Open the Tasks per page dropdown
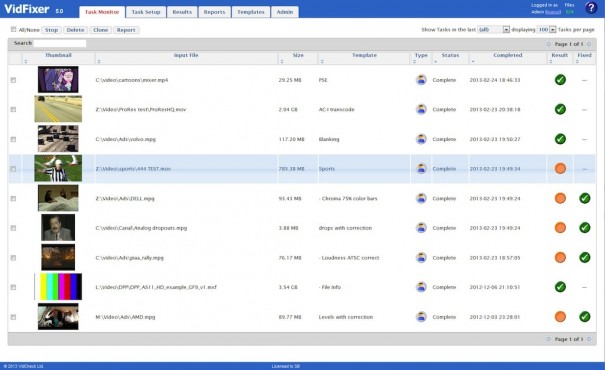This screenshot has width=605, height=370. coord(546,29)
